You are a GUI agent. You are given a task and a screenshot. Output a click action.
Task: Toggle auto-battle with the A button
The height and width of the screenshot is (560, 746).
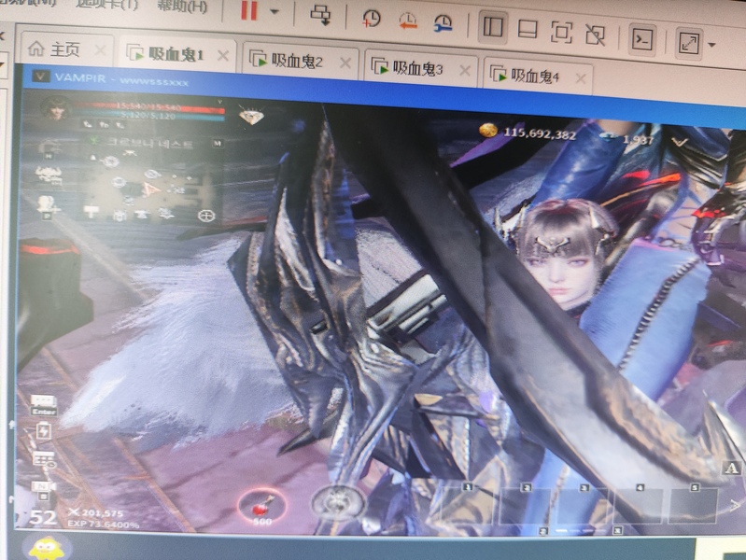(731, 469)
